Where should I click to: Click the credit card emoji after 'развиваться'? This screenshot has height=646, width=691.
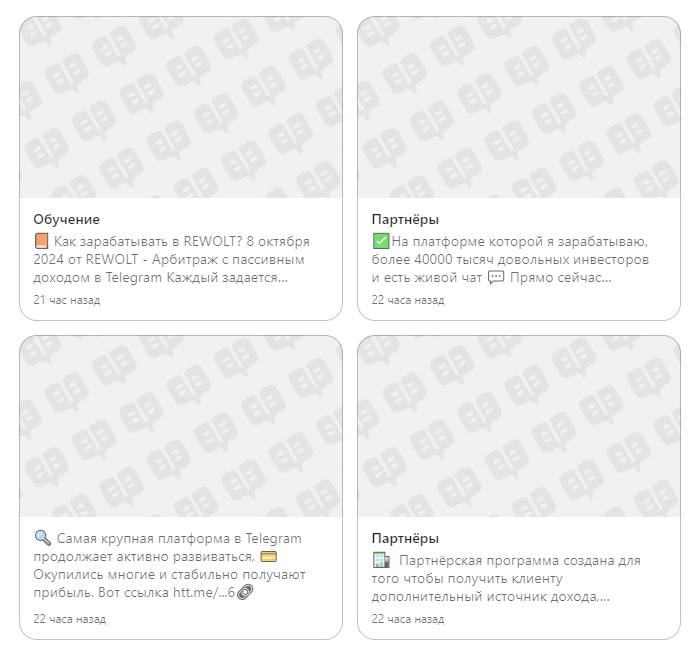tap(267, 556)
